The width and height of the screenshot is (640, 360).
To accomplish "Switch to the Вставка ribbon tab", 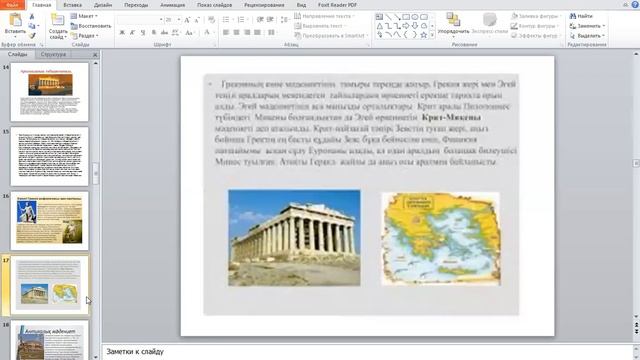I will click(73, 5).
